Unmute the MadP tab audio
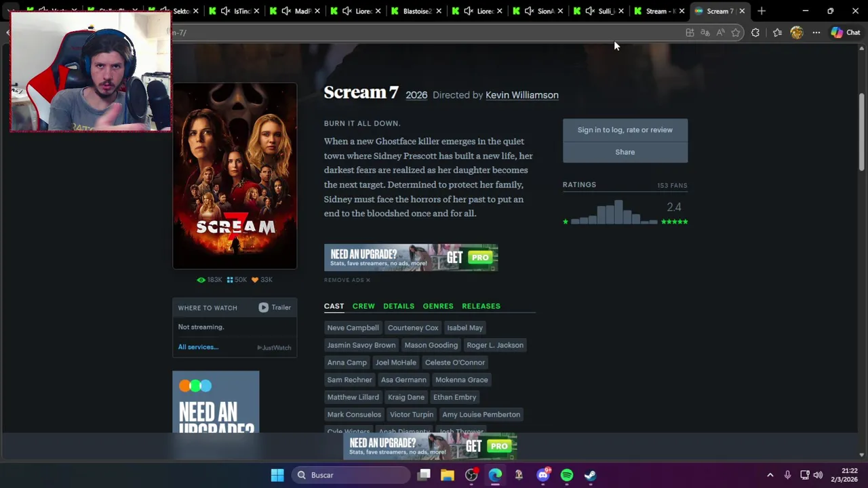Screen dimensions: 868x488 287,11
